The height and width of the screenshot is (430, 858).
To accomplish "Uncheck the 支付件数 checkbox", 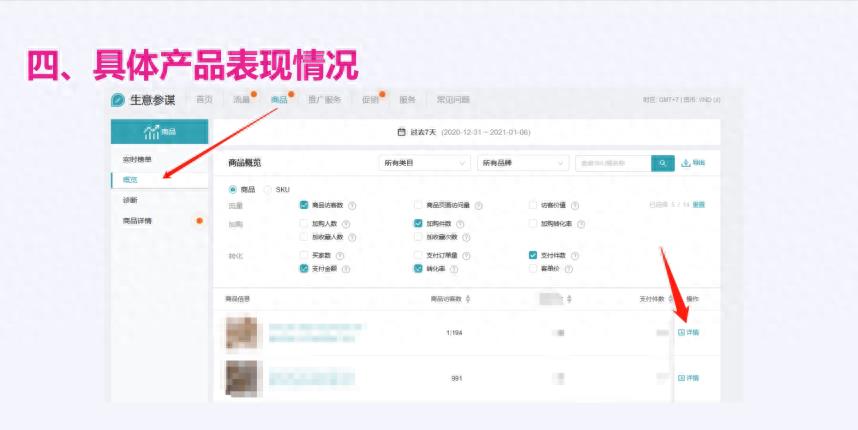I will (x=533, y=255).
